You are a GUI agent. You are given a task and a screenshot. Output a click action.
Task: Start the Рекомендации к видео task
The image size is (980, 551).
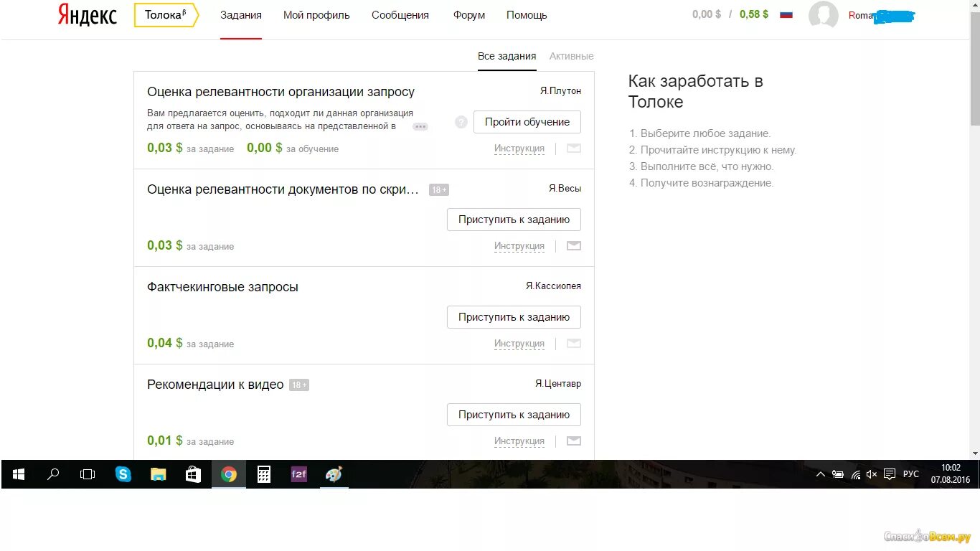click(514, 415)
